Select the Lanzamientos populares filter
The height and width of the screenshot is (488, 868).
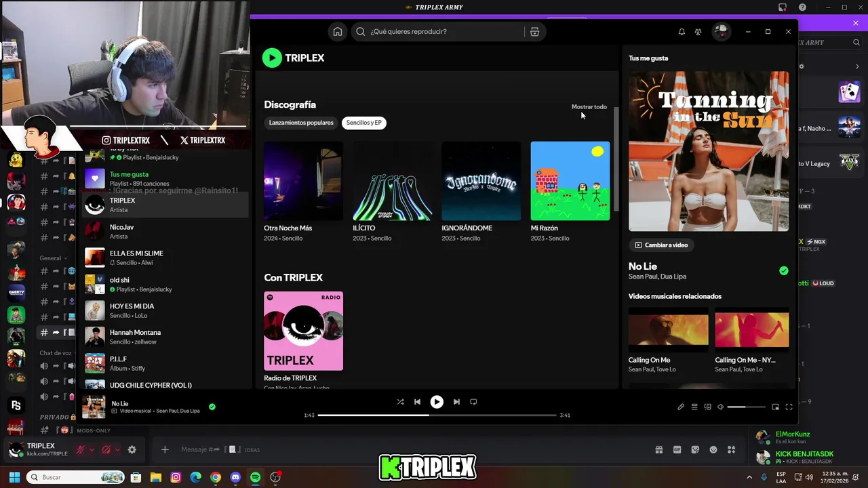[301, 123]
